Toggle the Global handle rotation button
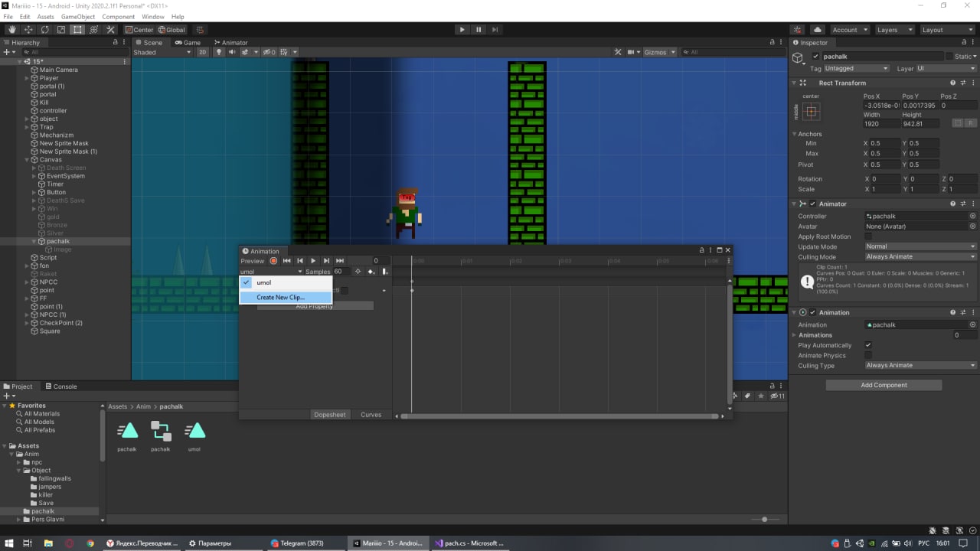The image size is (980, 551). click(171, 30)
